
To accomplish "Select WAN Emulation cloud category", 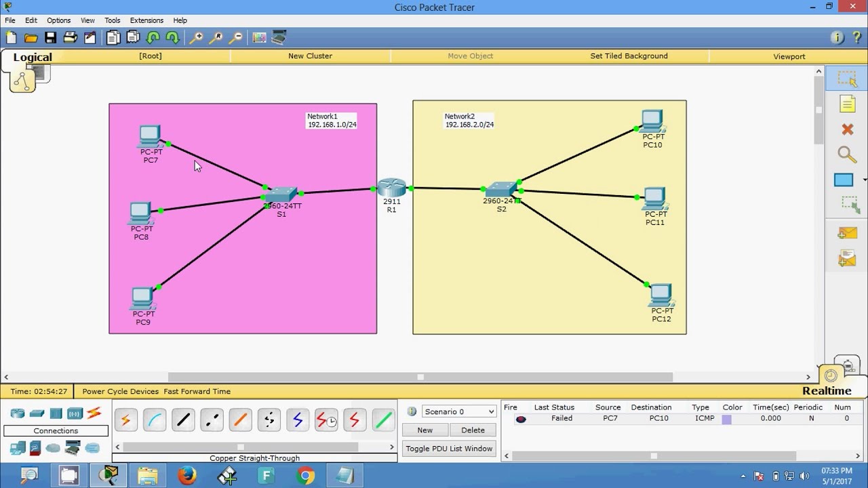I will click(53, 448).
